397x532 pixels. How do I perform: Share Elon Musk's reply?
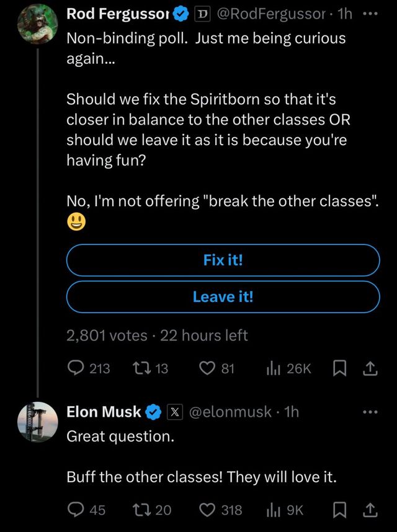click(370, 510)
